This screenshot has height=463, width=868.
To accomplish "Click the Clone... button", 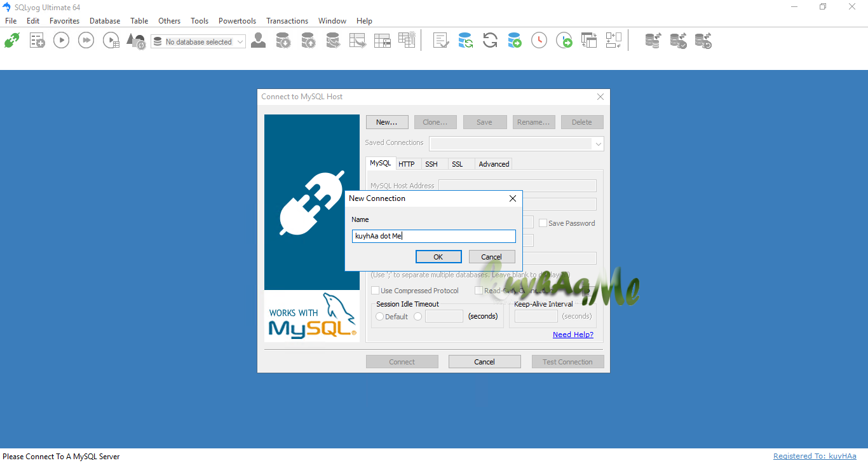I will pos(435,122).
